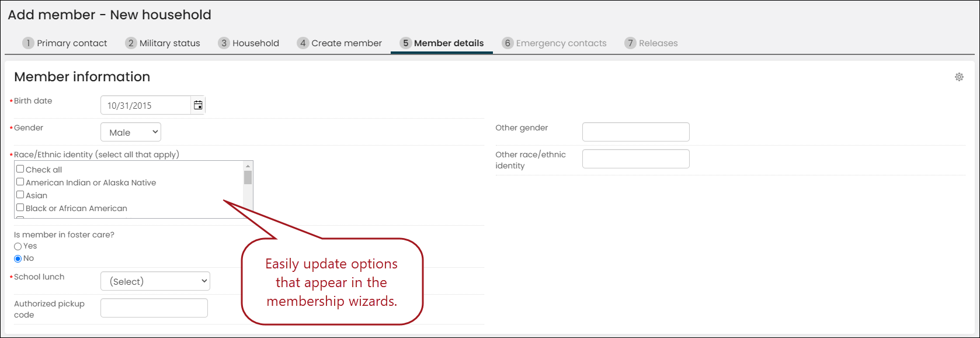Check the Asian option
The image size is (980, 338).
(x=20, y=195)
